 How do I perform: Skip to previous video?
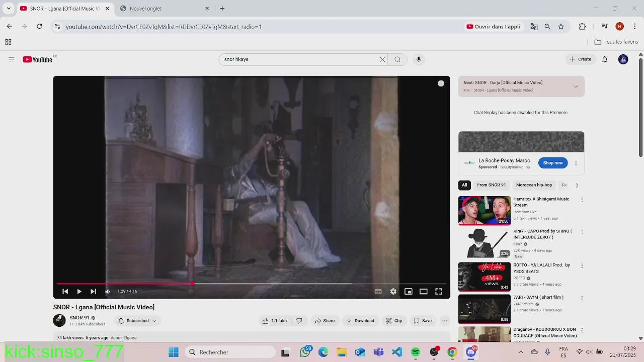65,291
